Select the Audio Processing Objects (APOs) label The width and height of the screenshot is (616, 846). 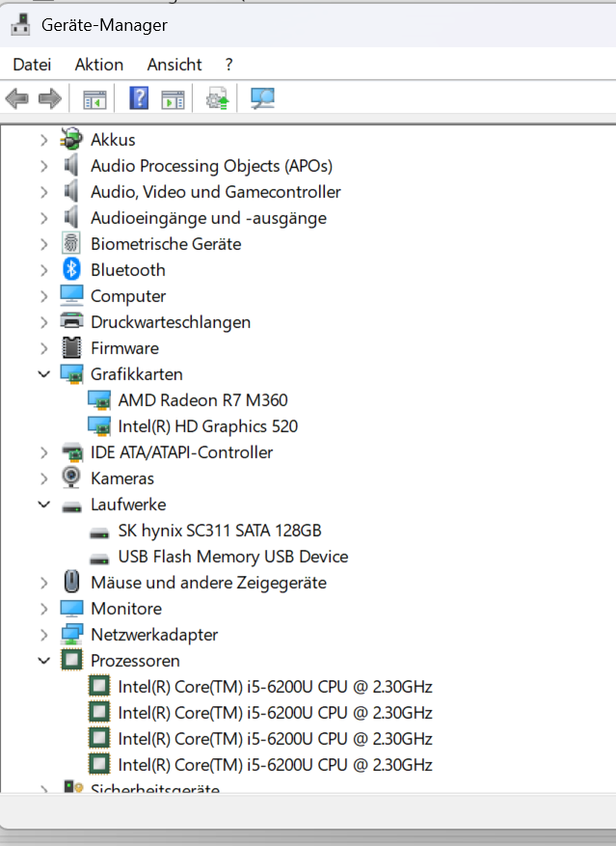[211, 166]
